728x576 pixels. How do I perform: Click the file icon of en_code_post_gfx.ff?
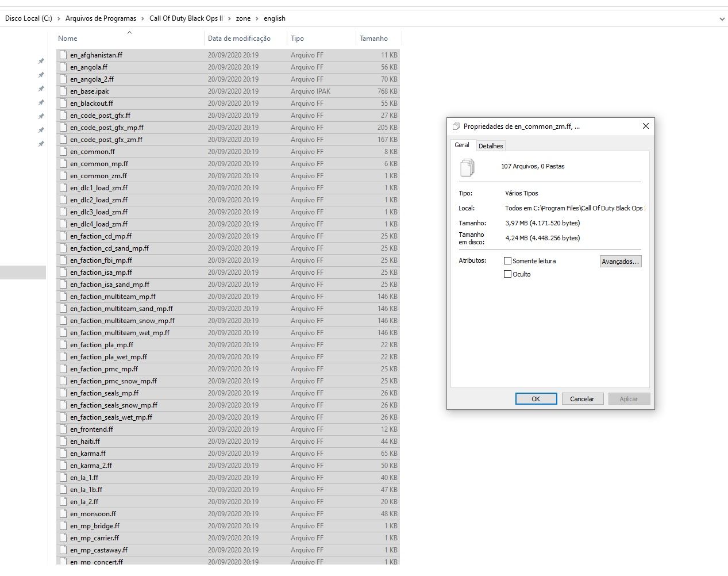(x=63, y=116)
